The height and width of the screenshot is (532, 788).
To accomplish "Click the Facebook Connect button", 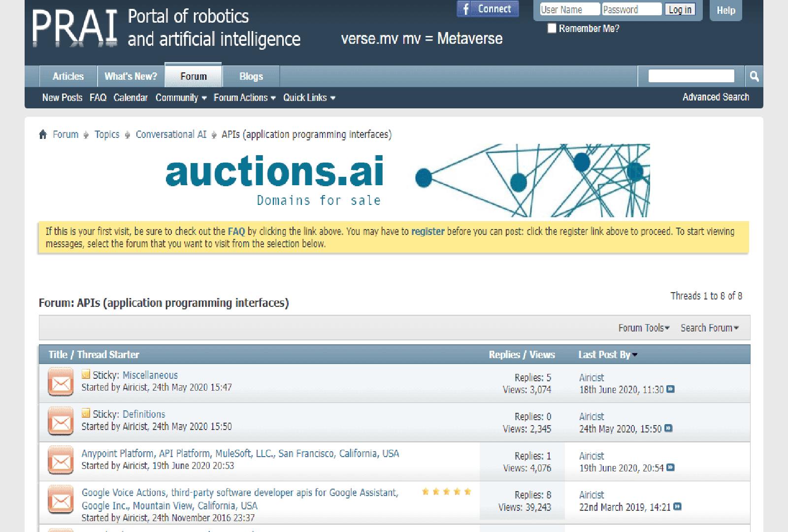I will 488,9.
